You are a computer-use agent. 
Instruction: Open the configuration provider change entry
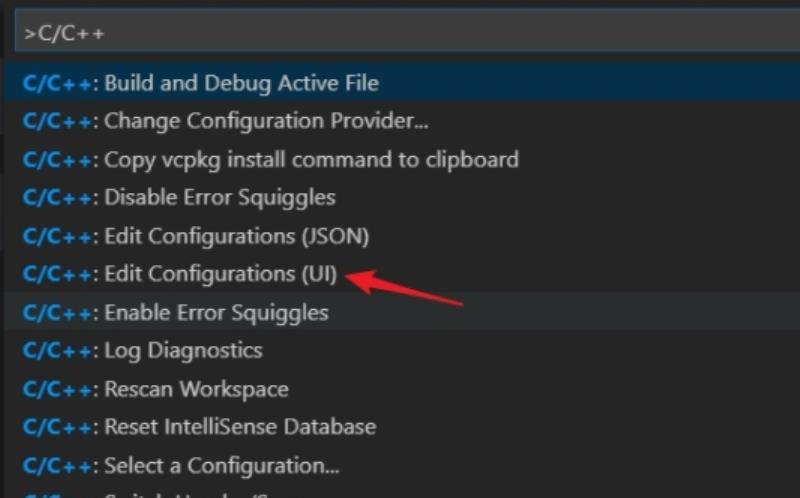(x=402, y=121)
